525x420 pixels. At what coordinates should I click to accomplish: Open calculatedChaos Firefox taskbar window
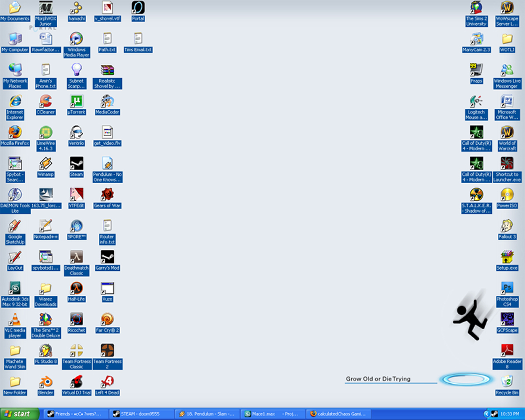[x=339, y=414]
